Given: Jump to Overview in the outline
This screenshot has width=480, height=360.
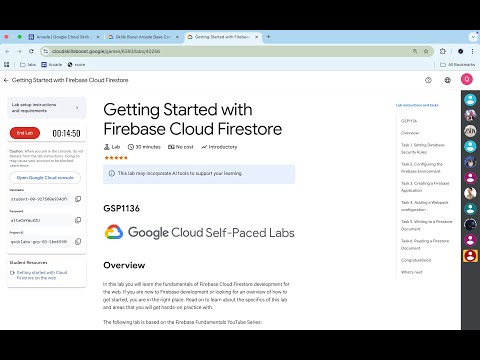Looking at the screenshot, I should 410,133.
